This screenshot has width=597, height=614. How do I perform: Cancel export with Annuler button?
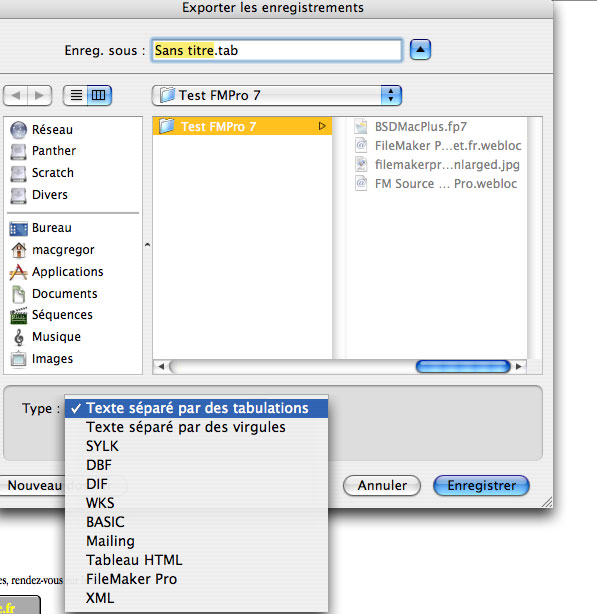[382, 486]
